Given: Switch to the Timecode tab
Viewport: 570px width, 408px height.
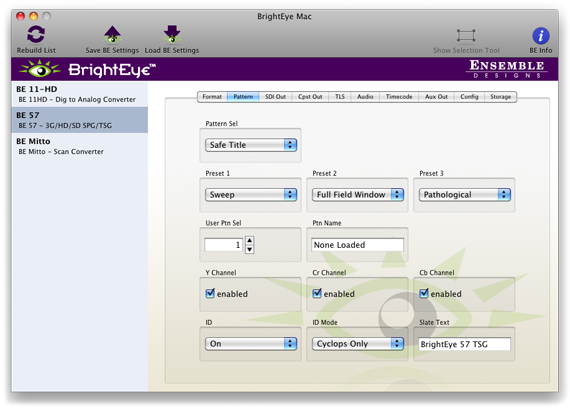Looking at the screenshot, I should 399,97.
